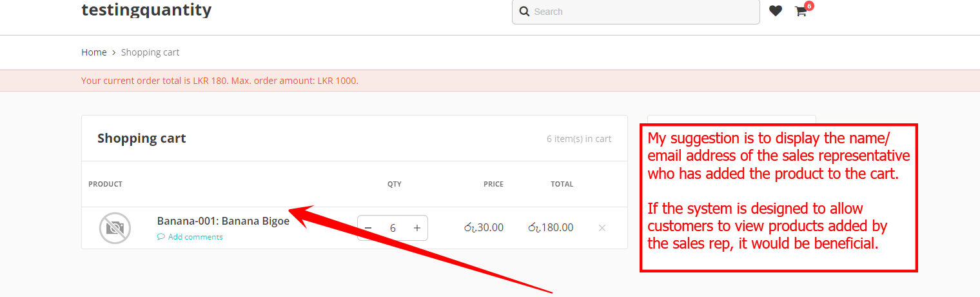Click the testingquantity store logo
980x297 pixels.
tap(146, 10)
